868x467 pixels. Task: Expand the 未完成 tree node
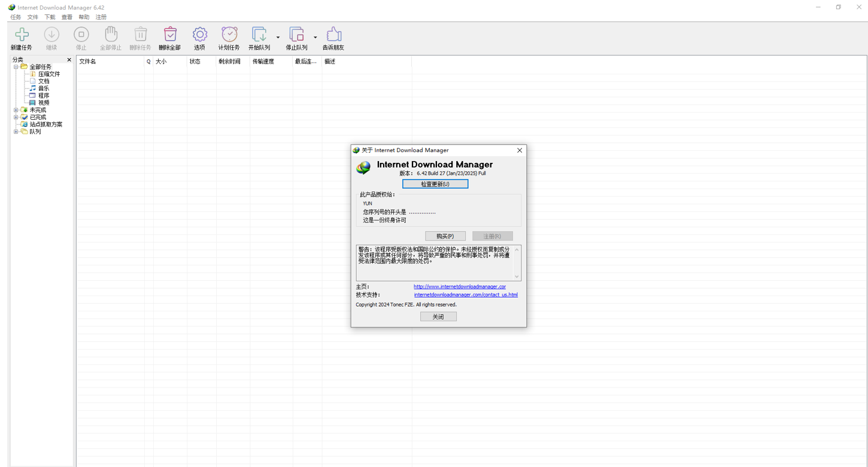pyautogui.click(x=16, y=110)
